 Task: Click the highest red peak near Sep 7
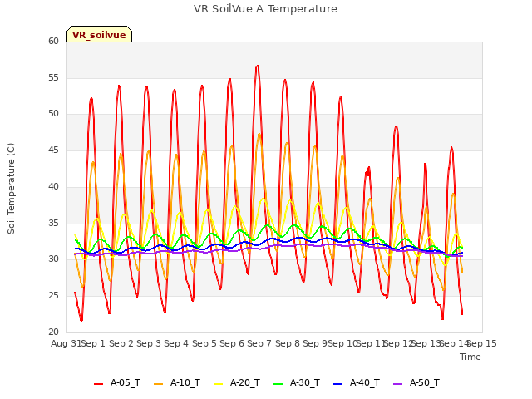pyautogui.click(x=258, y=66)
